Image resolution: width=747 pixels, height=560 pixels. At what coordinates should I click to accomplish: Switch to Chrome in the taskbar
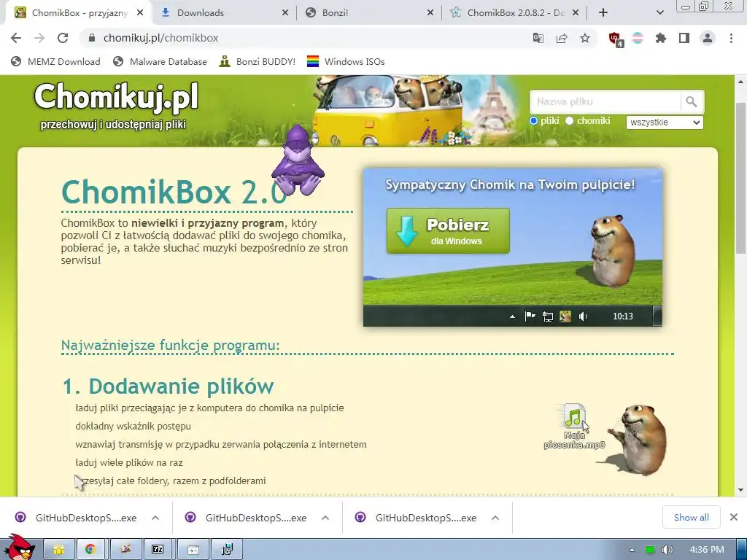[90, 550]
